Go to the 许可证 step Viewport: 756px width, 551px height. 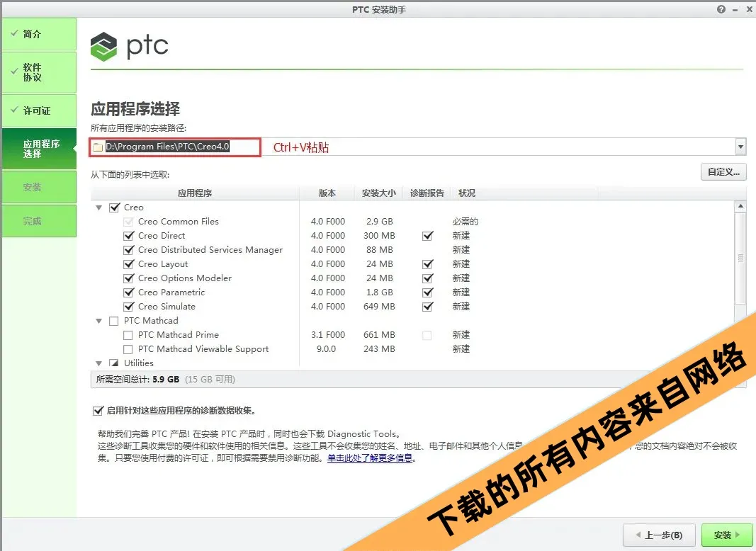point(39,110)
